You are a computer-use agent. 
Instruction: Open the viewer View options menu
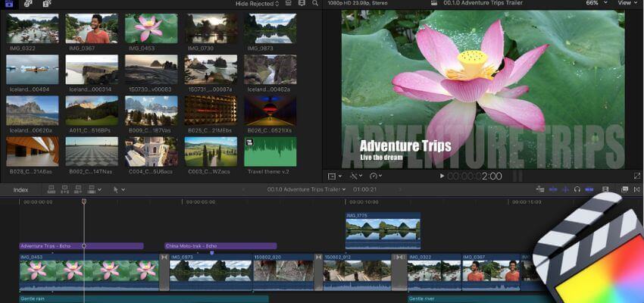(x=628, y=3)
